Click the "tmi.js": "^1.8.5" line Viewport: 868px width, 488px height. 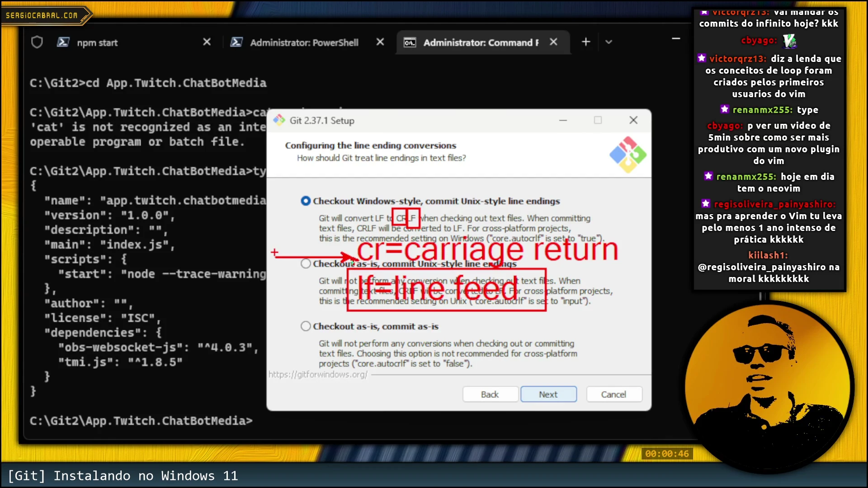pyautogui.click(x=120, y=362)
